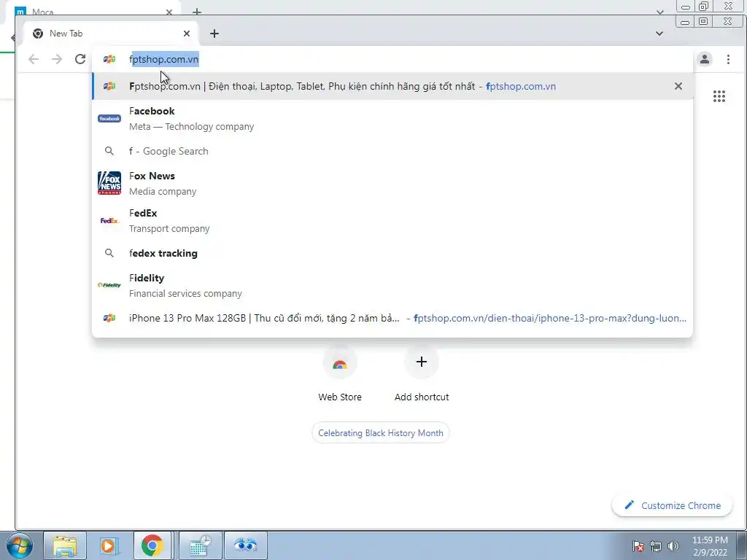Open Chrome's three-dot menu
Viewport: 747px width, 560px height.
pyautogui.click(x=728, y=59)
